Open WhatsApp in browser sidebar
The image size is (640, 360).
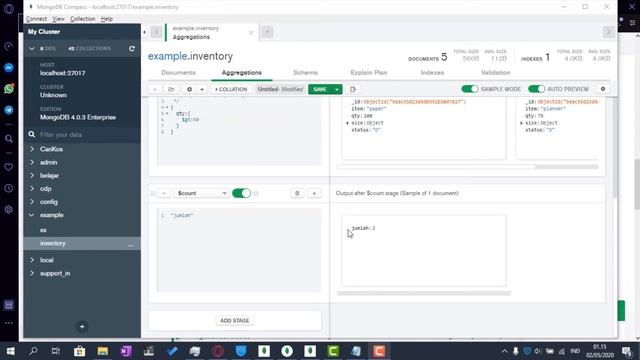click(9, 89)
